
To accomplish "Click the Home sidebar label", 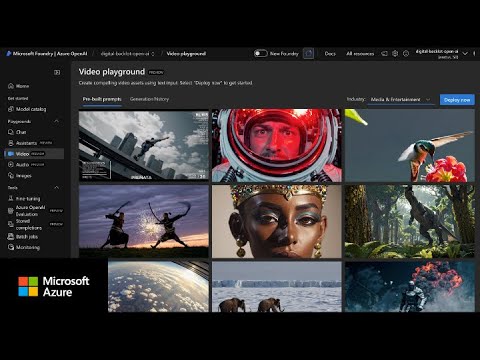I will (x=22, y=86).
